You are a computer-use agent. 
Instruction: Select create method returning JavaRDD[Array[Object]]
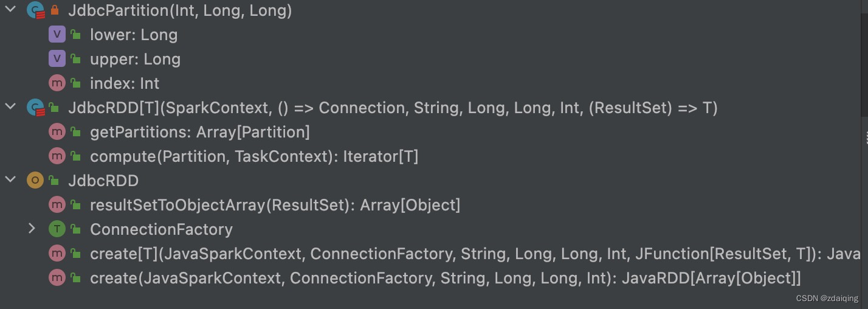(445, 278)
